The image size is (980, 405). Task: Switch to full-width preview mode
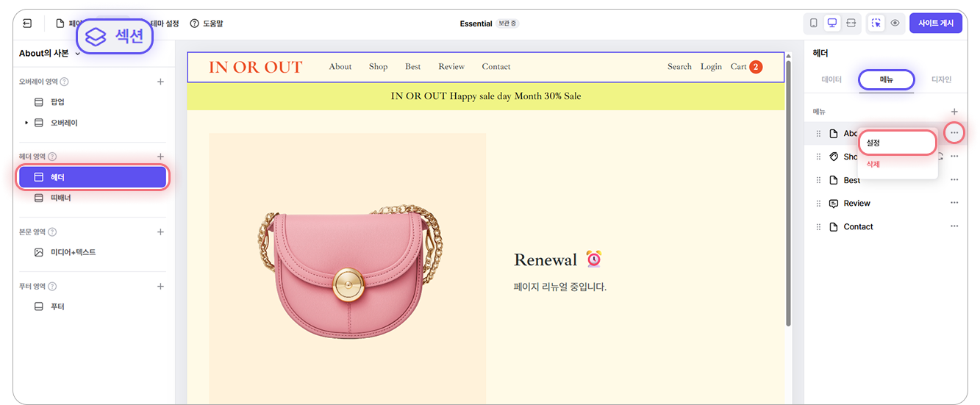point(851,24)
